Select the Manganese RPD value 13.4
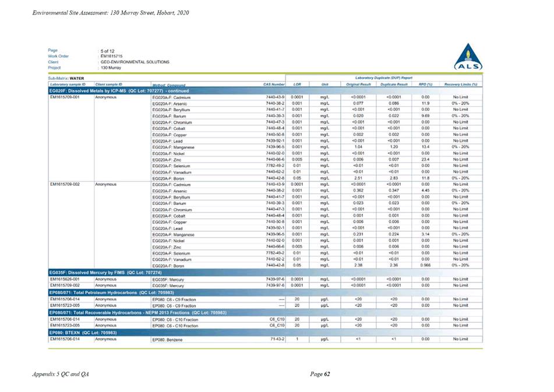Image resolution: width=554 pixels, height=392 pixels. click(425, 147)
